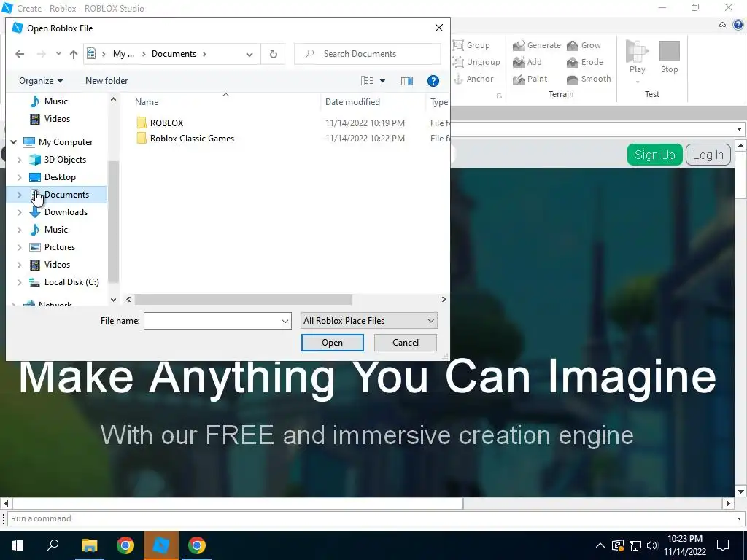This screenshot has width=747, height=560.
Task: Open the Run a command history dropdown
Action: [740, 518]
